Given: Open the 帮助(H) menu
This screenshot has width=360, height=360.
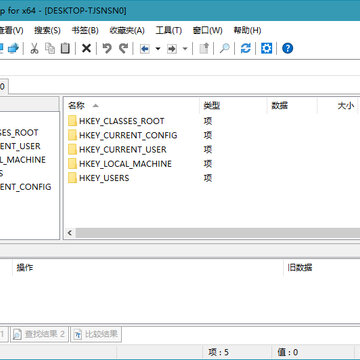Looking at the screenshot, I should 247,31.
